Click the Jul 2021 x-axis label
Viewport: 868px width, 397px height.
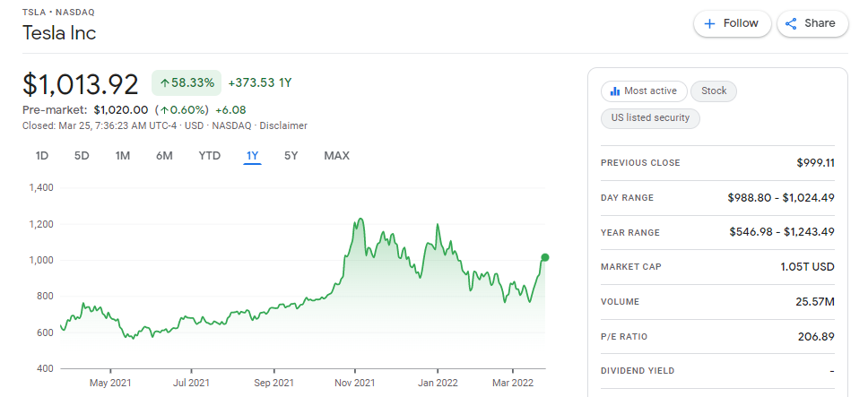192,383
